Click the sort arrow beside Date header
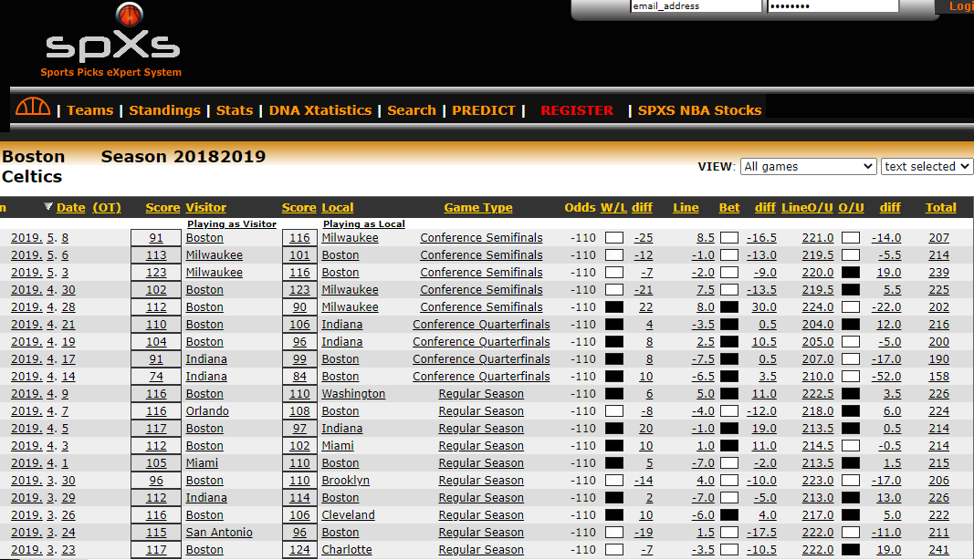974x560 pixels. (x=48, y=207)
